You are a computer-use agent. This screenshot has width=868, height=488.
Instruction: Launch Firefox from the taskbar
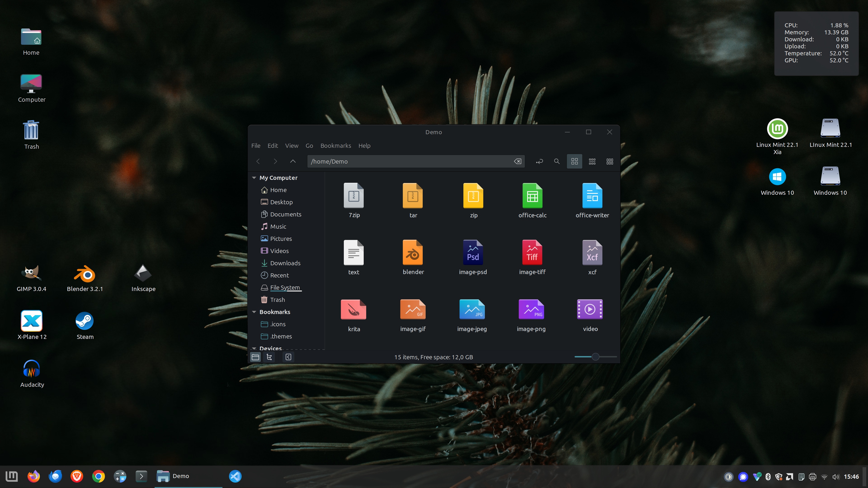(x=33, y=476)
